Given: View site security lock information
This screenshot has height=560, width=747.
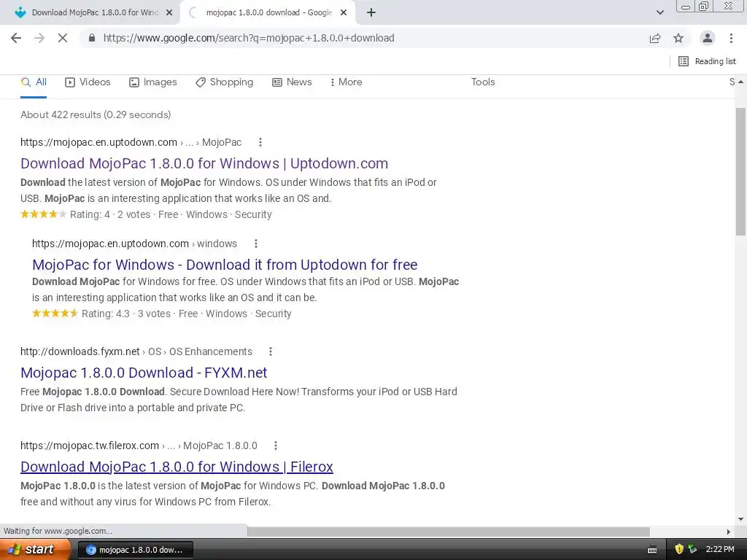Looking at the screenshot, I should coord(92,38).
